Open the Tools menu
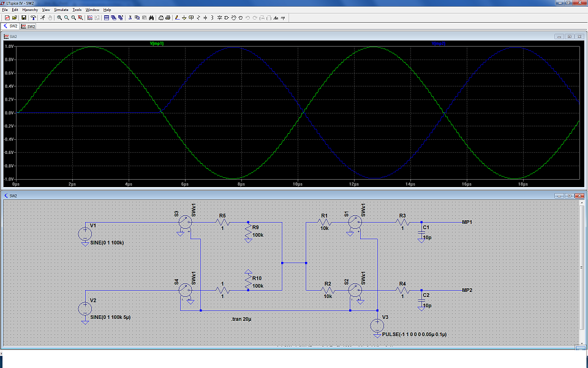This screenshot has height=368, width=588. point(77,10)
